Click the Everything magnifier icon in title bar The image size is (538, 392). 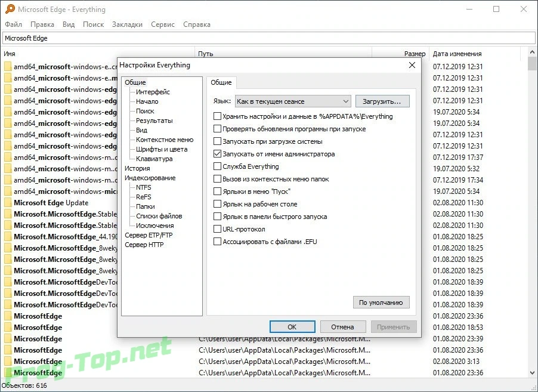(x=10, y=9)
